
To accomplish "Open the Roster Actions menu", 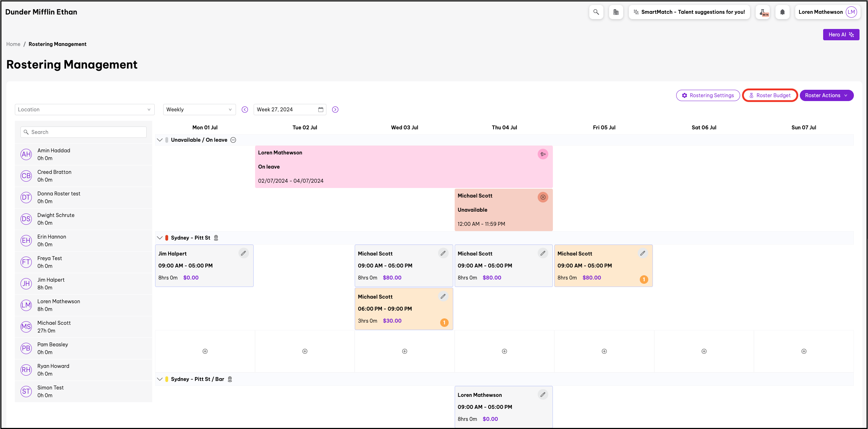I will click(826, 95).
